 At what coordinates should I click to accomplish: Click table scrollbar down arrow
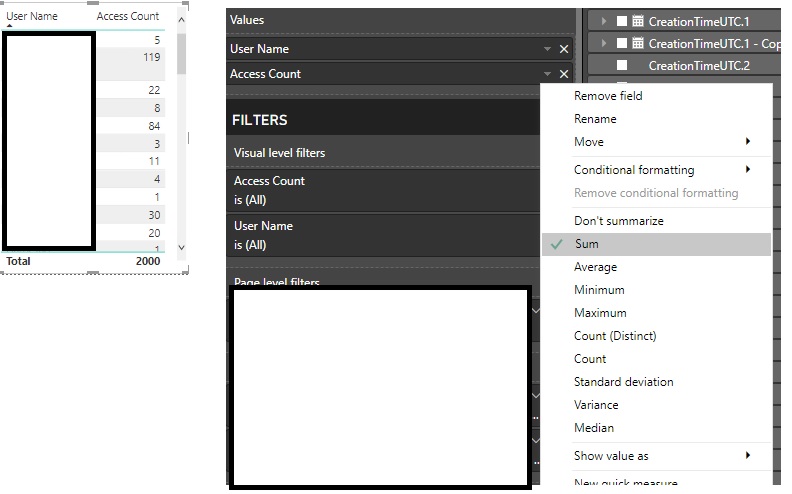(181, 248)
